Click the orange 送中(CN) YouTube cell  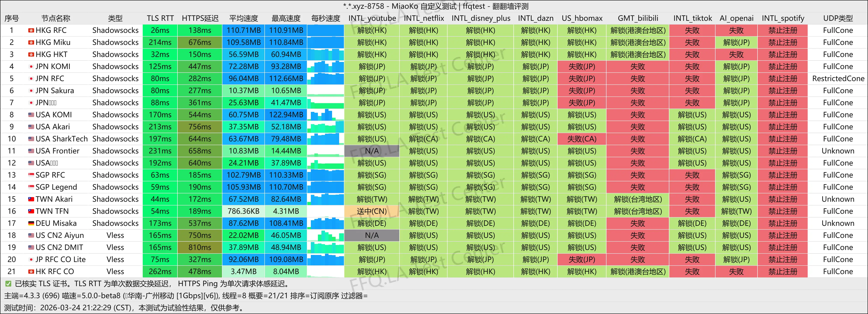point(372,211)
